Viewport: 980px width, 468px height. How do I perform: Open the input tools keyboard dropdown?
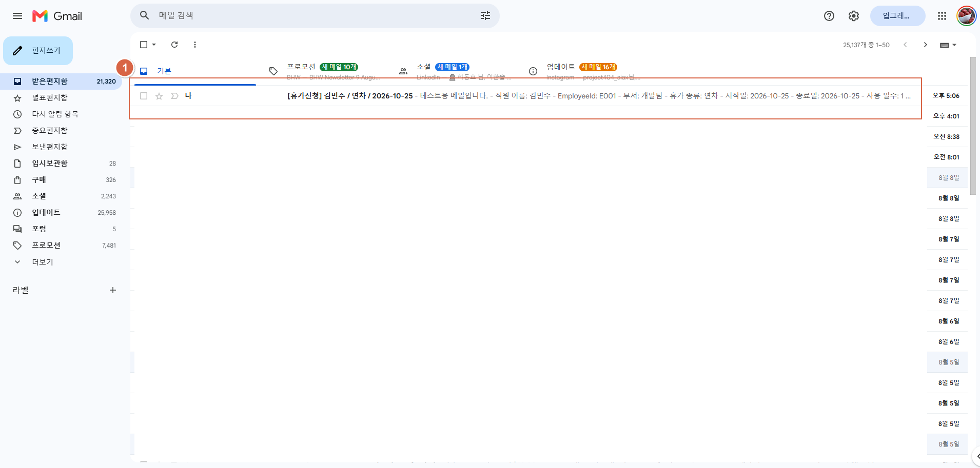(x=948, y=45)
